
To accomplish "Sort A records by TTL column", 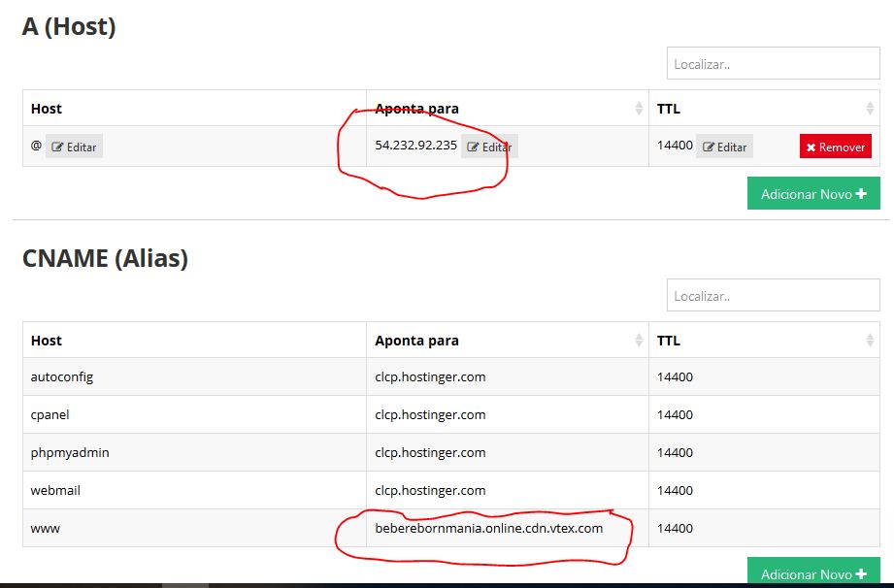I will tap(870, 109).
